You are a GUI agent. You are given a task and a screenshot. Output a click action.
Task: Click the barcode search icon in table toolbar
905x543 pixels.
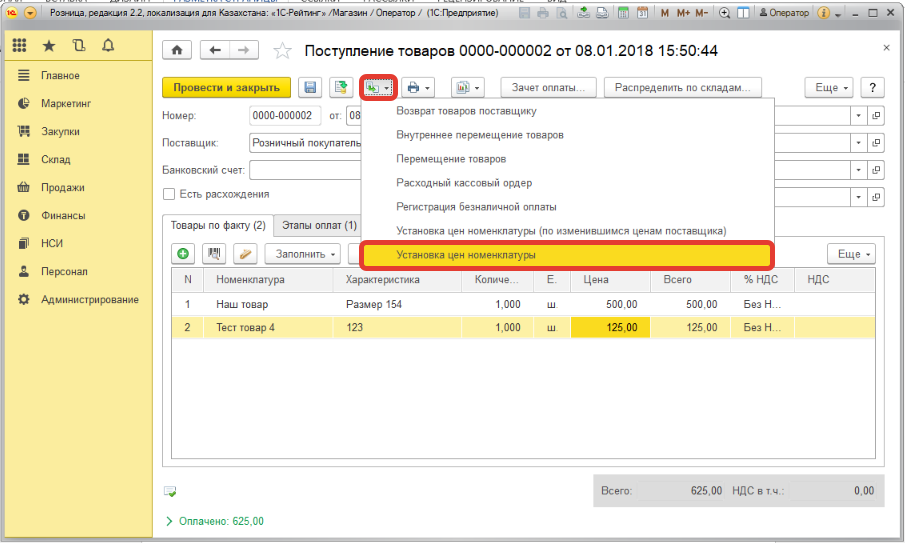[214, 254]
